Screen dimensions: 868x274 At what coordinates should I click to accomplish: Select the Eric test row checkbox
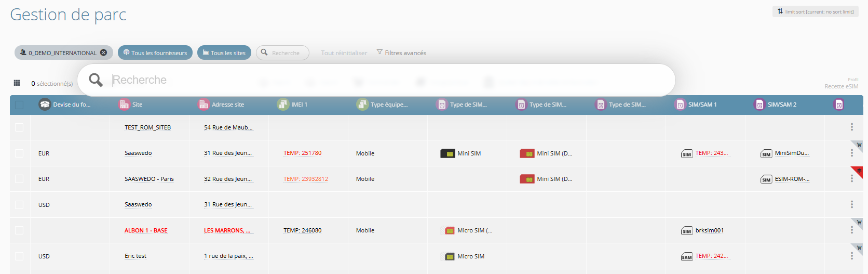click(19, 256)
